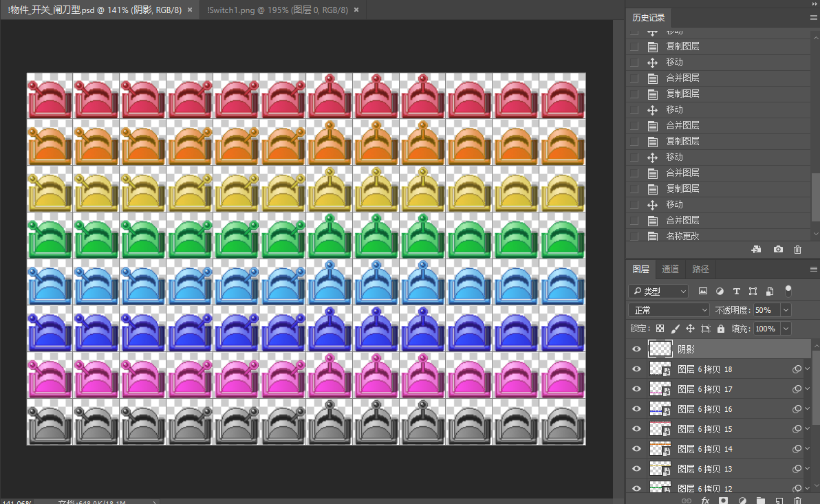820x504 pixels.
Task: Switch to the 通道 channels tab
Action: click(x=670, y=269)
